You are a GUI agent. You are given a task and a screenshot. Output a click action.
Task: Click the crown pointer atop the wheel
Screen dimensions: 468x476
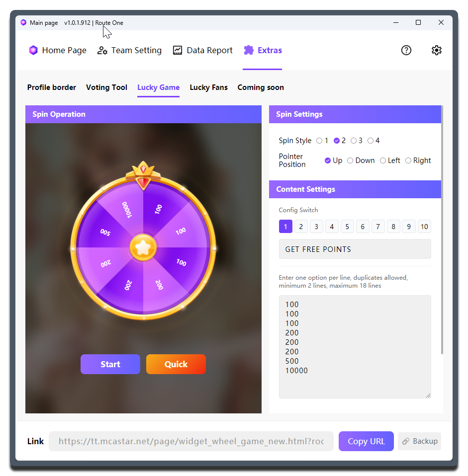point(143,175)
